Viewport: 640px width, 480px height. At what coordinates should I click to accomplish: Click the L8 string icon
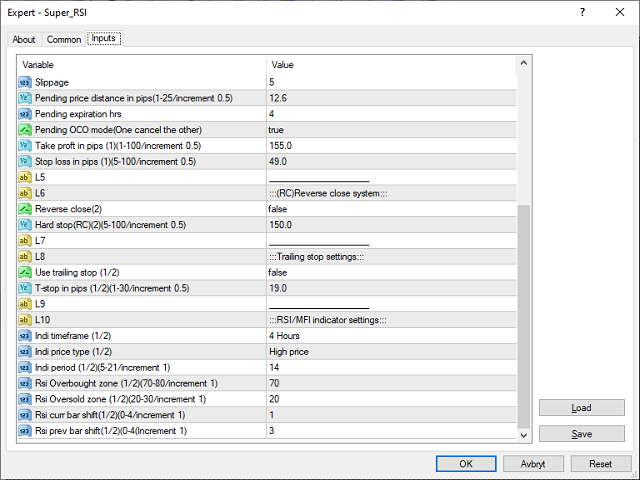pos(25,256)
